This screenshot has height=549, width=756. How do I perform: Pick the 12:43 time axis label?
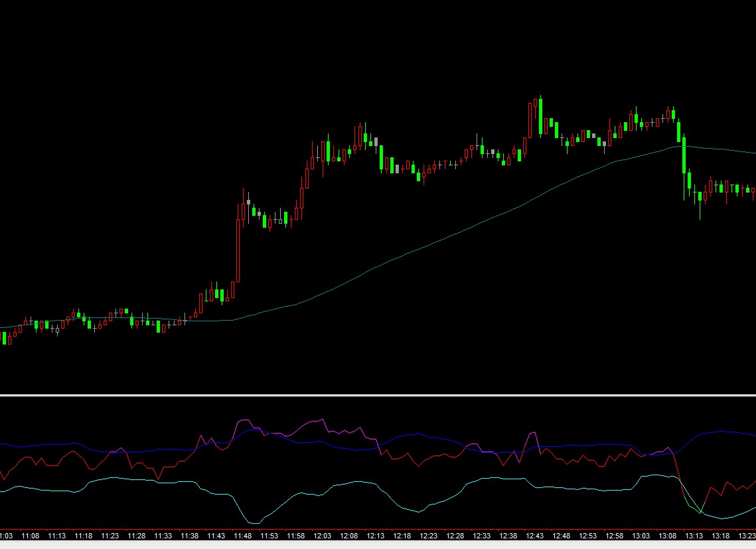pyautogui.click(x=534, y=536)
